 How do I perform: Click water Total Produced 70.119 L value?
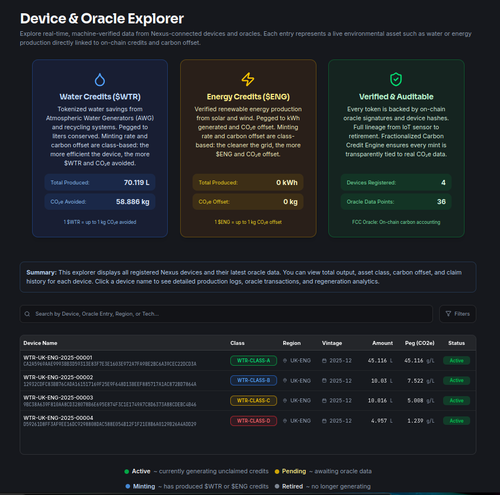[x=136, y=183]
